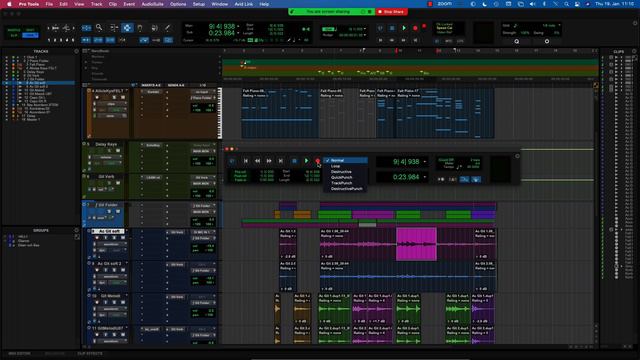640x360 pixels.
Task: Open Ac Gtr soft input selector dropdown
Action: (x=203, y=232)
